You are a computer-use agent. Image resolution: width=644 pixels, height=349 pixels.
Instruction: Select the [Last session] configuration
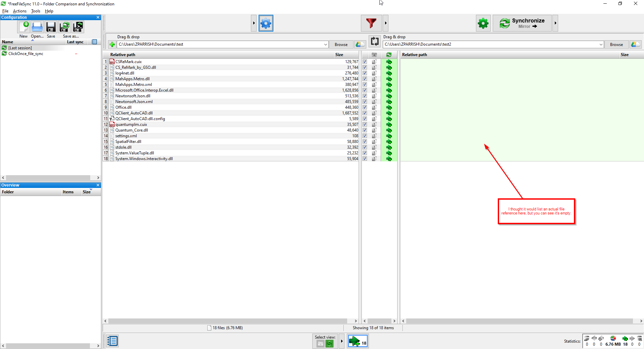tap(20, 48)
